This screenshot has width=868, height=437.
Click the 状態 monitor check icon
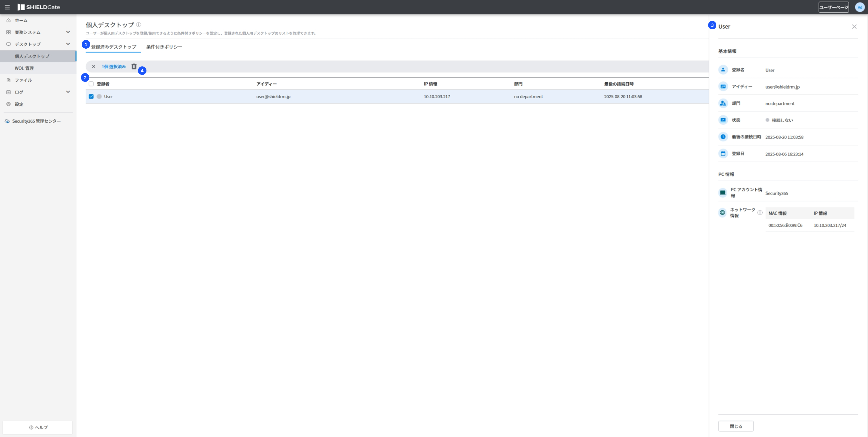click(x=723, y=120)
